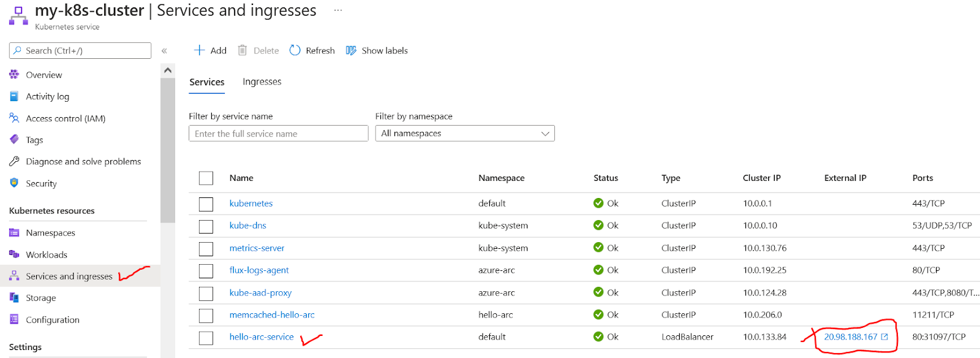This screenshot has width=980, height=358.
Task: Check the metrics-server row checkbox
Action: point(206,249)
